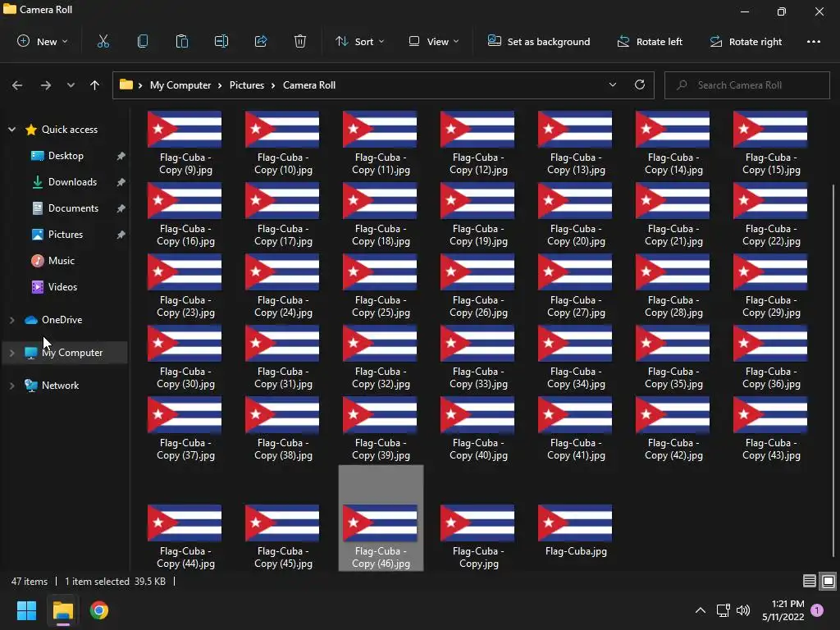The image size is (840, 630).
Task: Open network tray icon
Action: coord(724,610)
